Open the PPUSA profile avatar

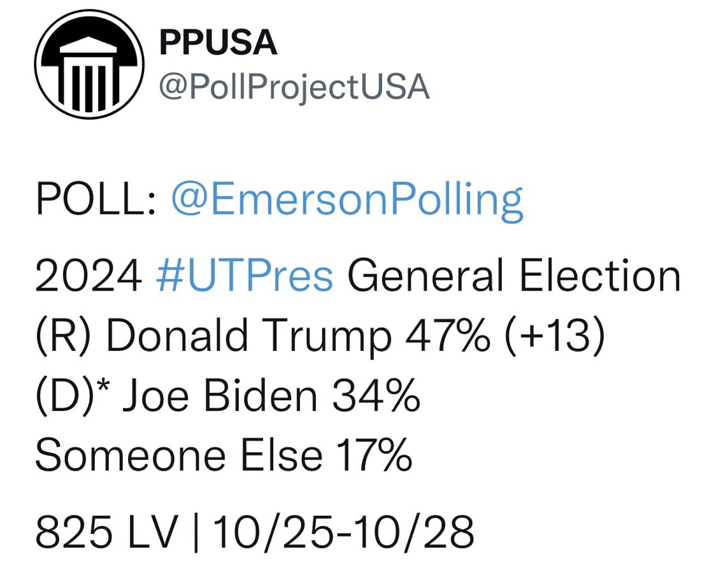coord(89,64)
